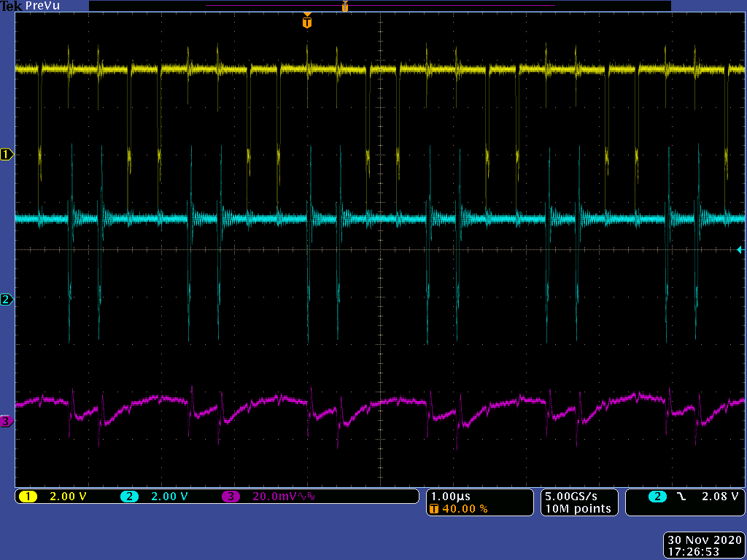Click the orange trigger position marker on the graticule
The image size is (747, 560).
(307, 21)
